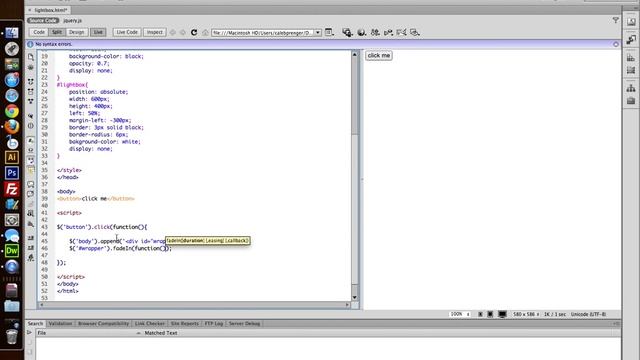Toggle the Live Code button
The height and width of the screenshot is (360, 640).
click(x=127, y=32)
